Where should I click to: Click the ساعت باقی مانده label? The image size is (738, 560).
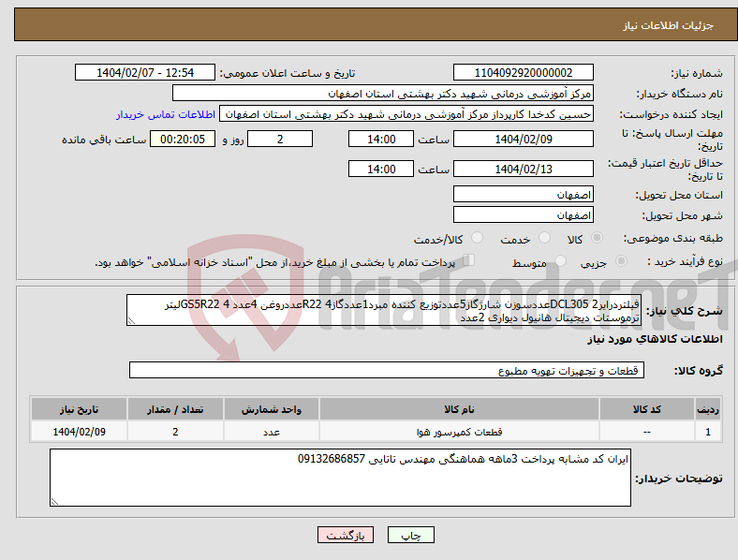pyautogui.click(x=104, y=140)
